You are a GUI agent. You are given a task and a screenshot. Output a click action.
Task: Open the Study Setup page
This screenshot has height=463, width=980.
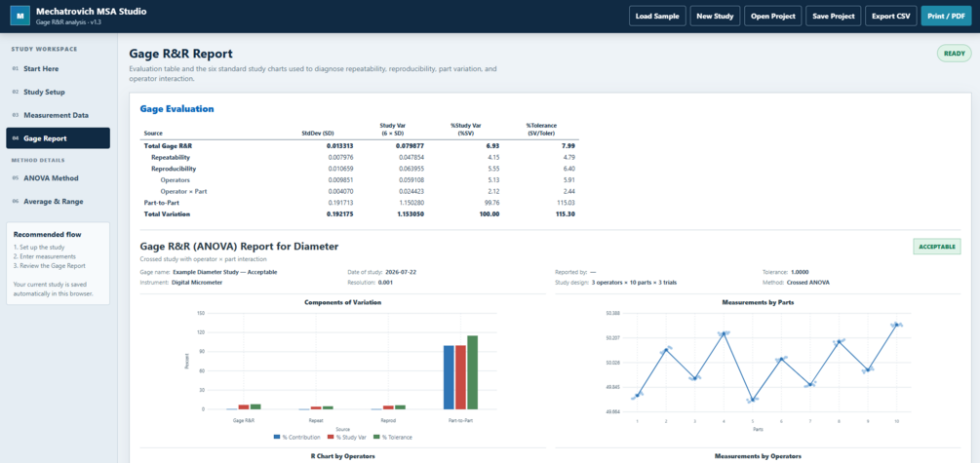[x=59, y=92]
